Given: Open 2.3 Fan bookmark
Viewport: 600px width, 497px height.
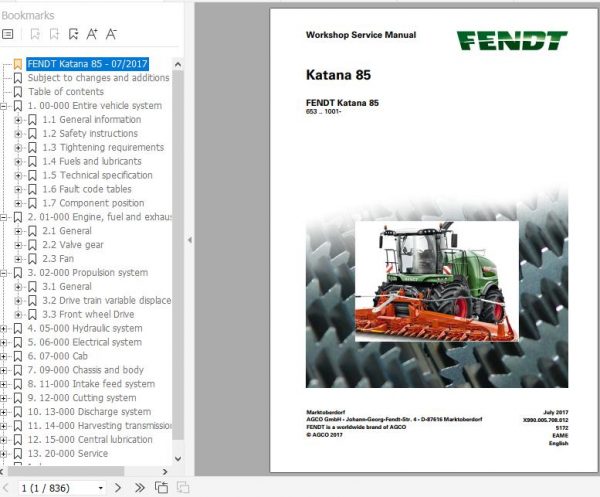Looking at the screenshot, I should click(x=58, y=259).
